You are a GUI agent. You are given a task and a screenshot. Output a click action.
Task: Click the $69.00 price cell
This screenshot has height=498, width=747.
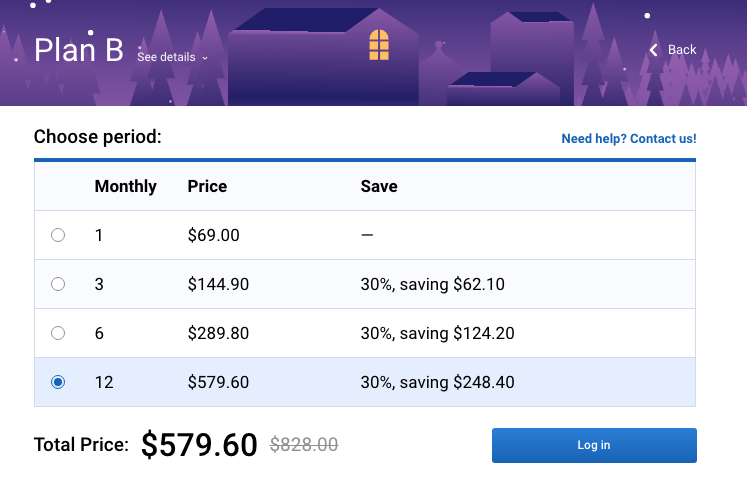pos(213,235)
